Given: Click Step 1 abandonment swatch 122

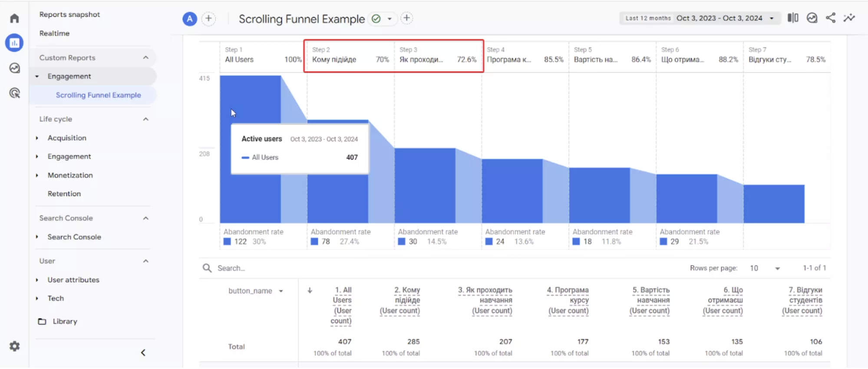Looking at the screenshot, I should tap(227, 242).
